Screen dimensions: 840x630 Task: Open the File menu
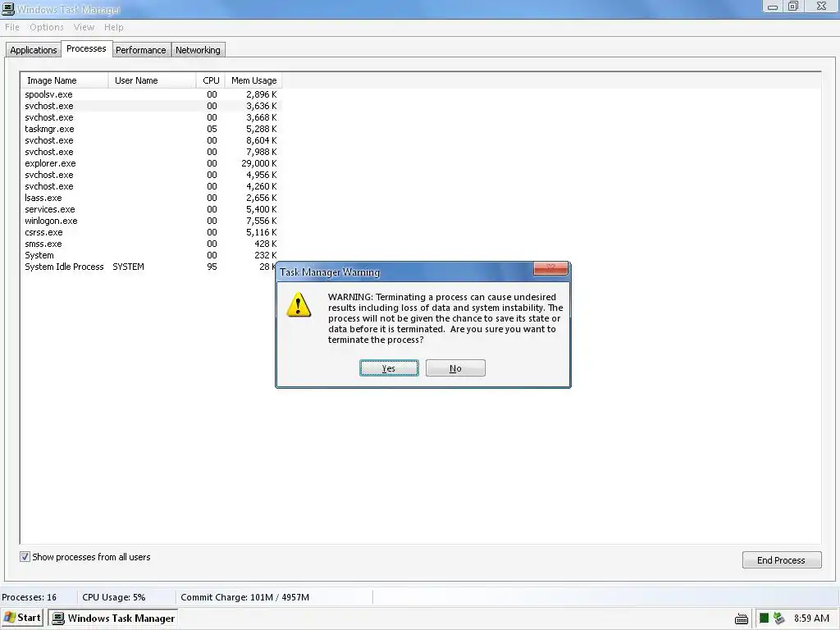click(x=11, y=27)
